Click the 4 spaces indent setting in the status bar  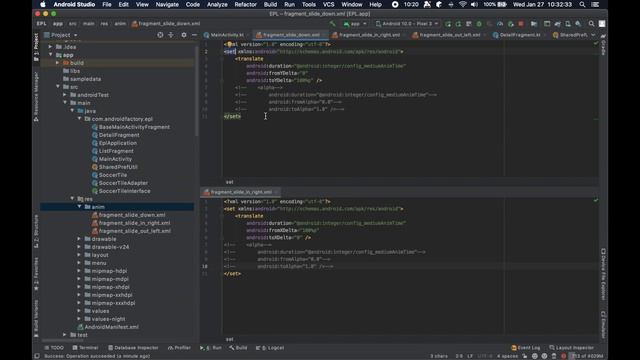click(x=507, y=356)
